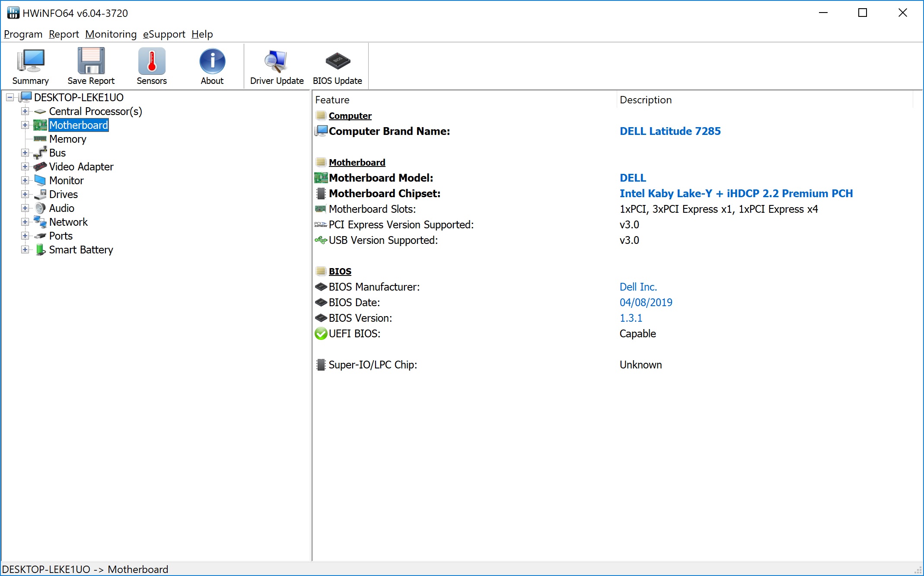Open the Help menu
Image resolution: width=924 pixels, height=576 pixels.
pos(202,34)
